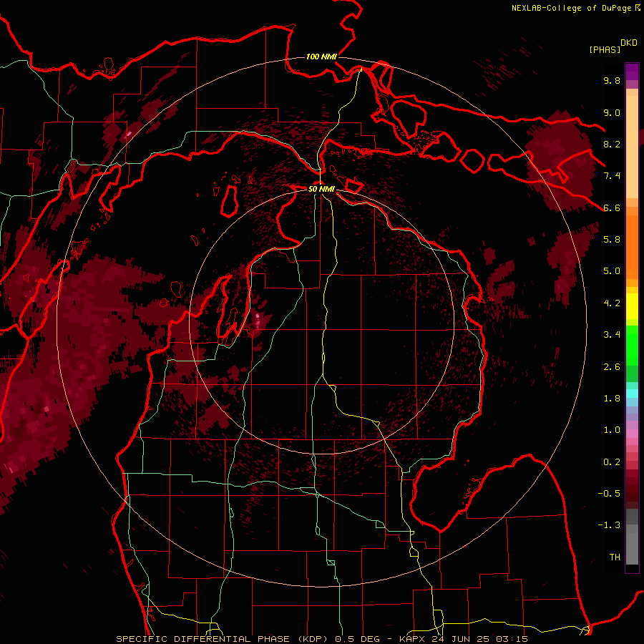This screenshot has height=644, width=644.
Task: Click the bright green color bar segment
Action: click(632, 345)
